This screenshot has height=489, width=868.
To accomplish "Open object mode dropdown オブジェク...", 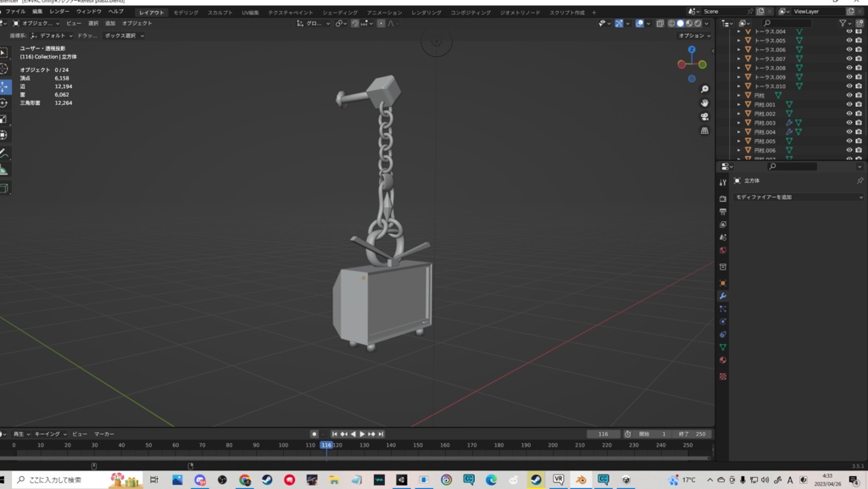I will coord(36,23).
